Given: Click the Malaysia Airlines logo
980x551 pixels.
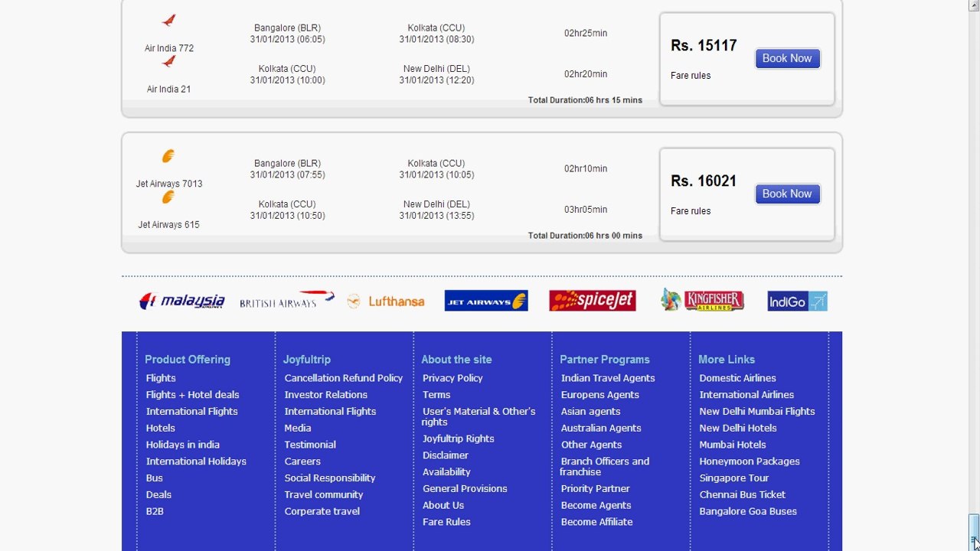Looking at the screenshot, I should (182, 302).
